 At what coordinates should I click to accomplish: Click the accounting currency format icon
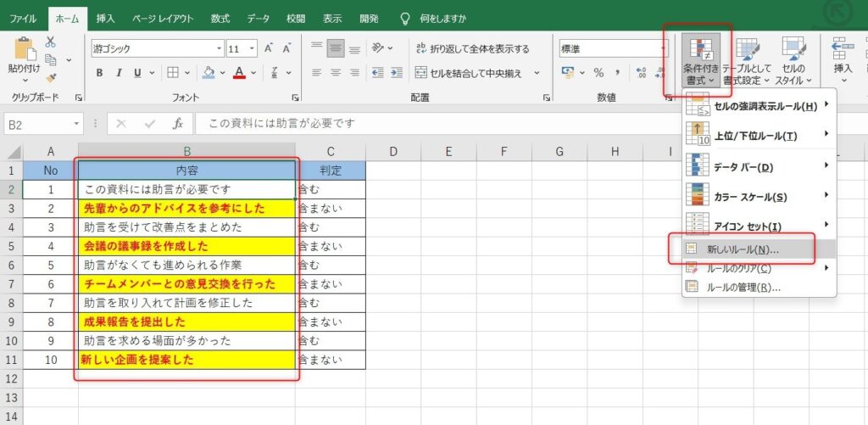click(567, 73)
